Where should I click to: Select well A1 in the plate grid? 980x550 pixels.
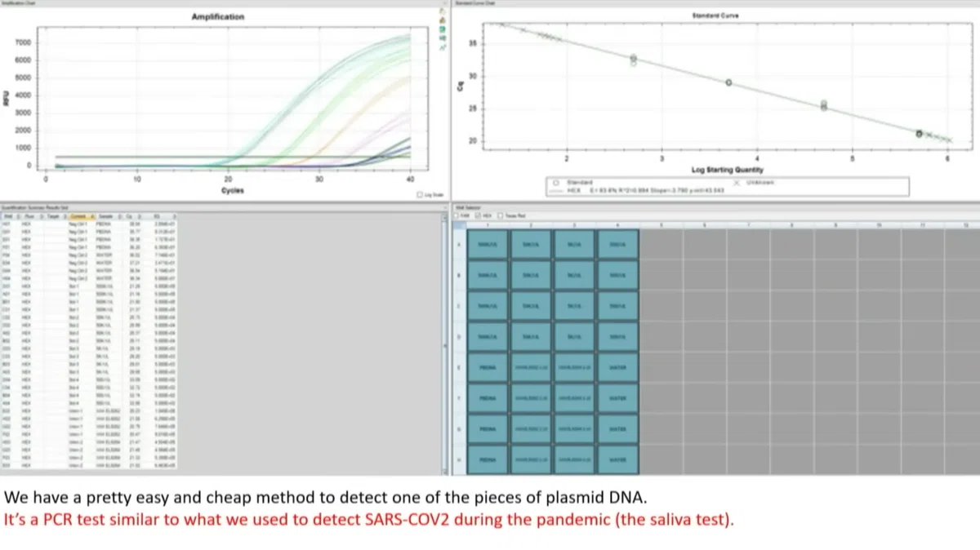tap(488, 245)
